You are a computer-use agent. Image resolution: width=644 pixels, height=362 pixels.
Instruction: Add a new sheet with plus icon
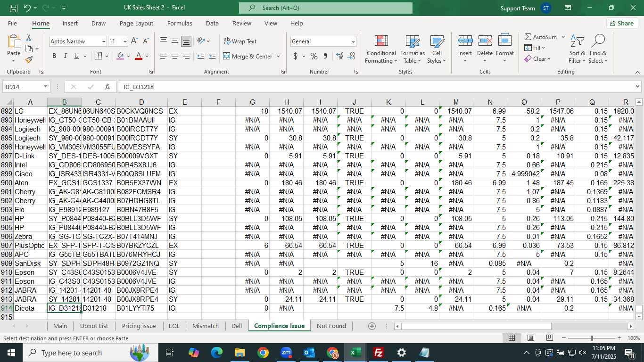coord(372,326)
